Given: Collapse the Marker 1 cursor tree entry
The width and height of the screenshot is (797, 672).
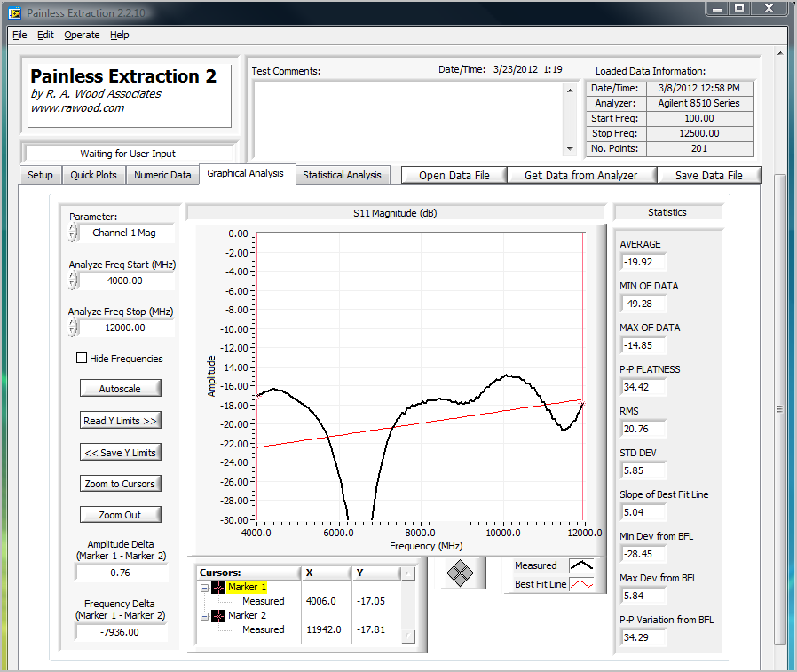Looking at the screenshot, I should pyautogui.click(x=204, y=588).
